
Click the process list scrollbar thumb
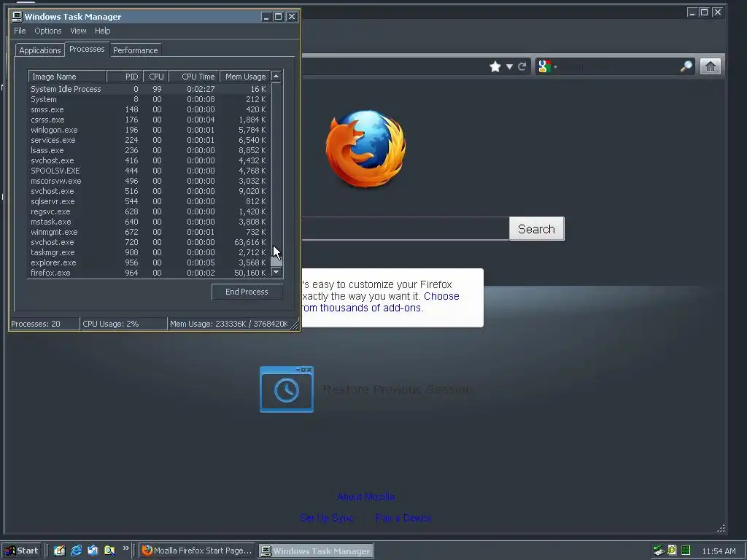(276, 261)
